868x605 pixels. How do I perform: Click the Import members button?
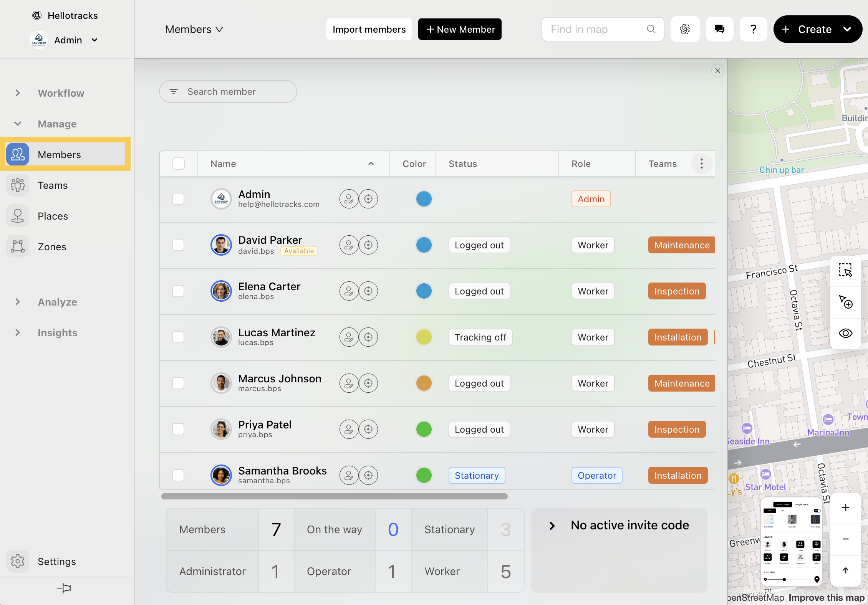[x=369, y=29]
